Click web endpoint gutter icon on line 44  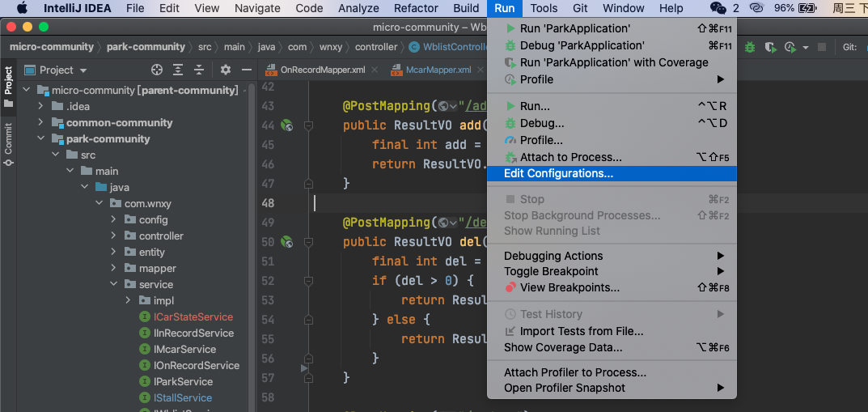point(286,125)
